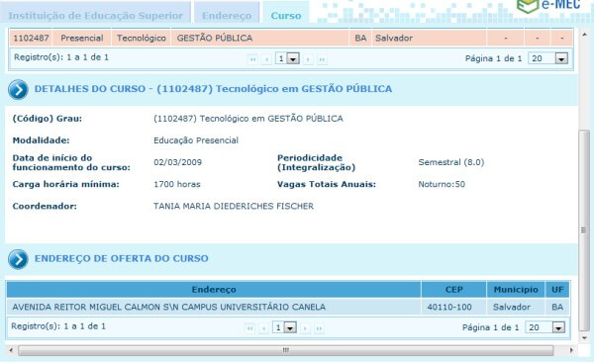Click Salvador cell in course row

(x=429, y=39)
